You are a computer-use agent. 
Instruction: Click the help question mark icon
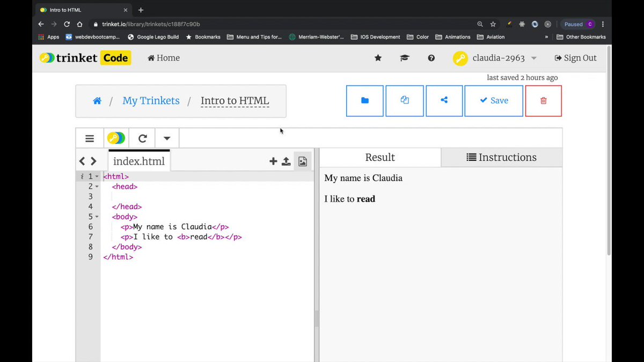(x=431, y=58)
